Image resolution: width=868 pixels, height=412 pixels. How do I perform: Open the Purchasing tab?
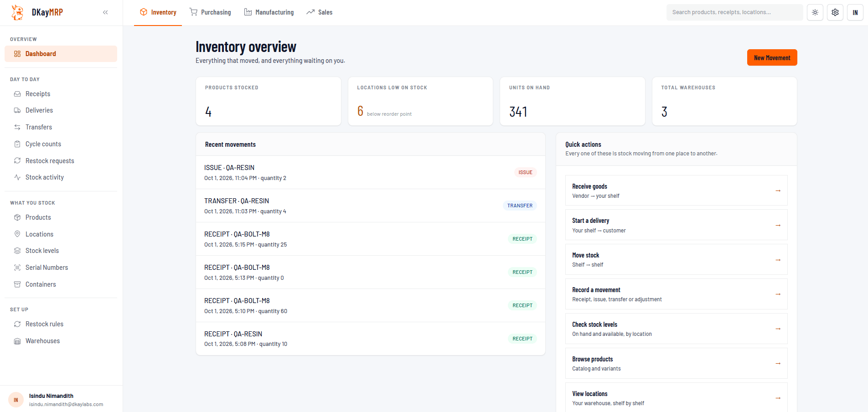pos(210,12)
